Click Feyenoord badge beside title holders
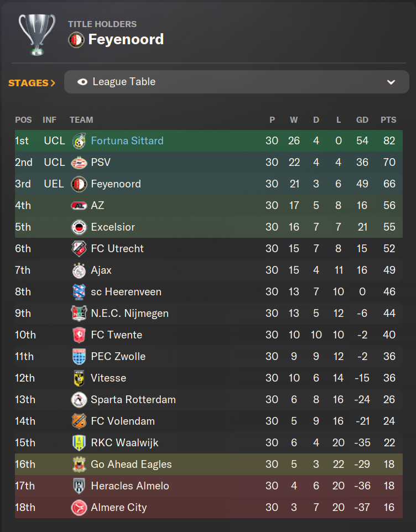416x532 pixels. 76,40
